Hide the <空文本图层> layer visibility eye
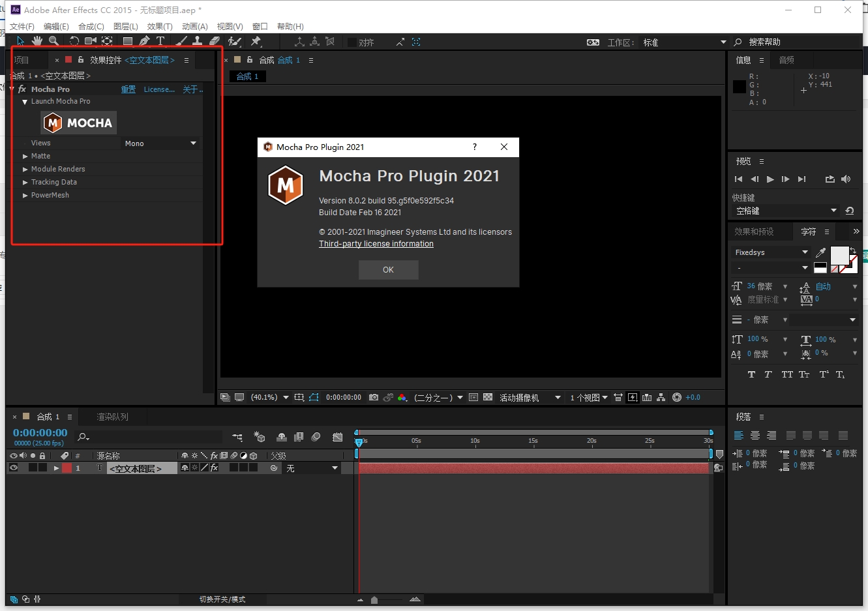Image resolution: width=868 pixels, height=611 pixels. [x=13, y=468]
